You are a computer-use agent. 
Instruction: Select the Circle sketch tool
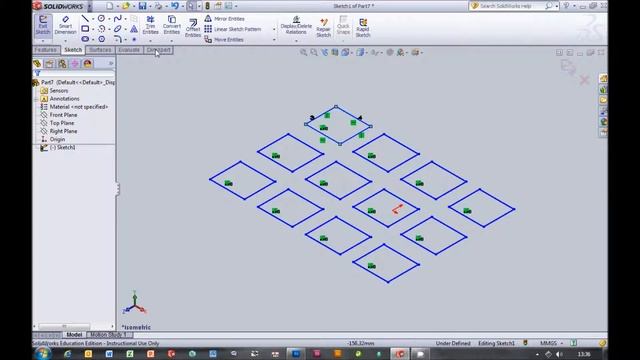(101, 19)
